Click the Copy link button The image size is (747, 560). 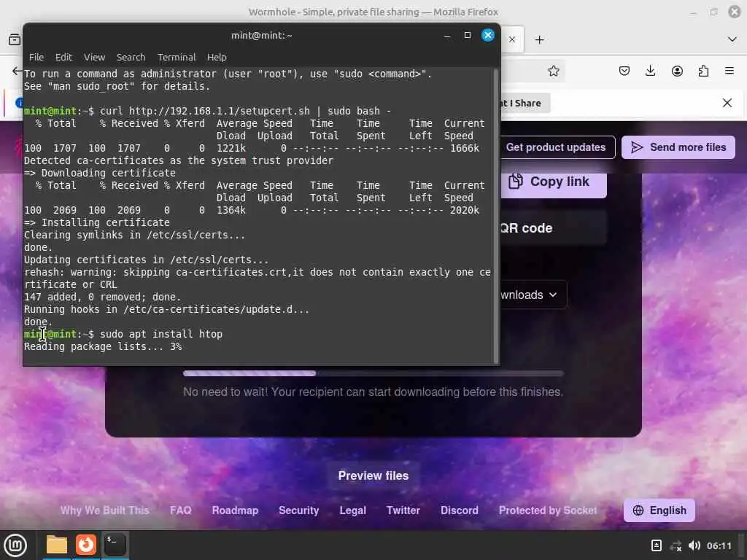554,182
